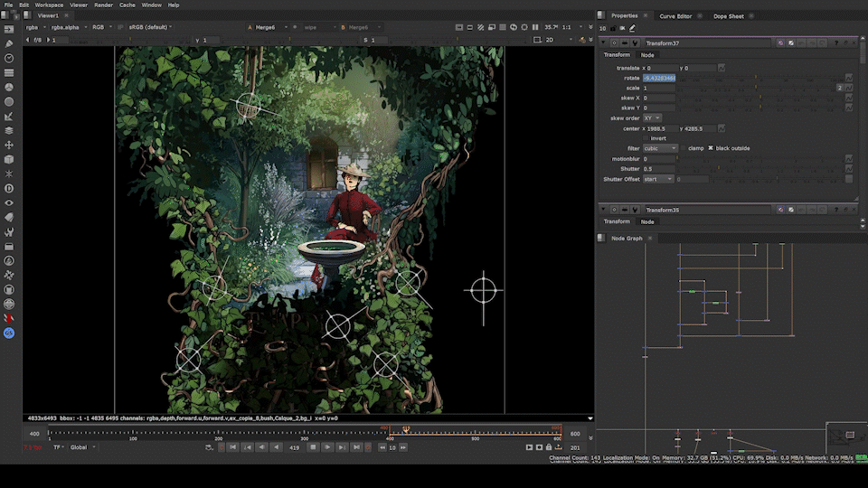
Task: Open the Time nodes clock icon
Action: 9,58
